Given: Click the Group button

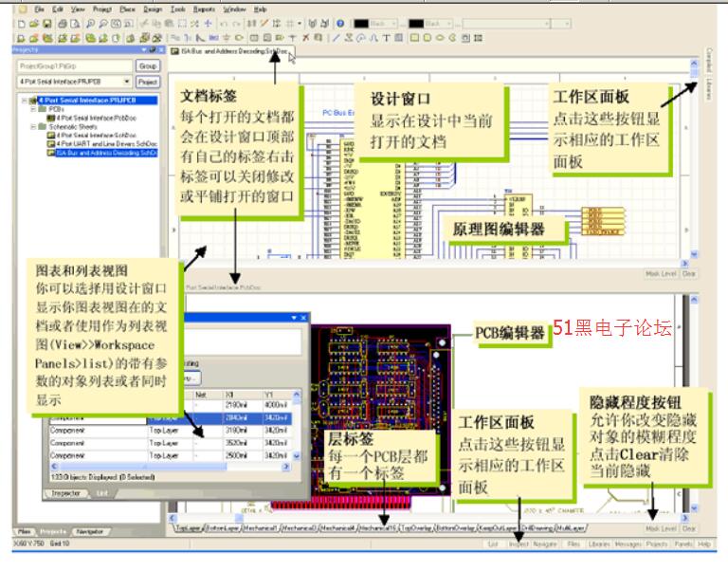Looking at the screenshot, I should point(148,66).
